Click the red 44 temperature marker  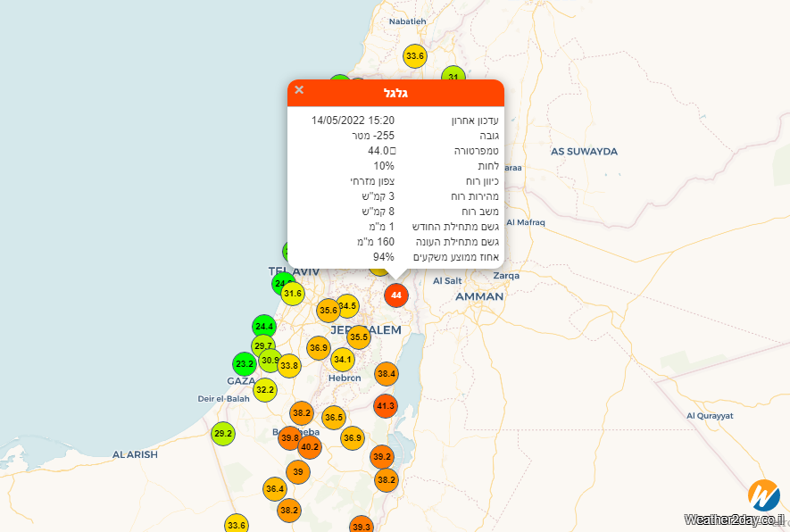396,295
